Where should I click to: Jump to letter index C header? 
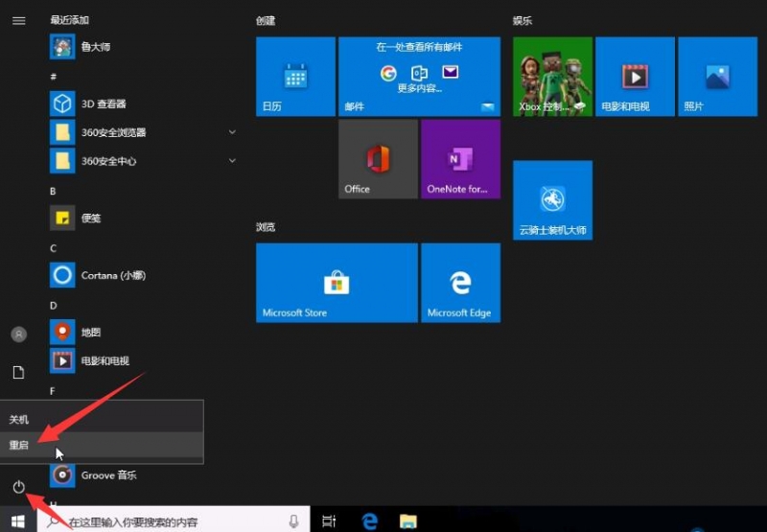click(53, 248)
